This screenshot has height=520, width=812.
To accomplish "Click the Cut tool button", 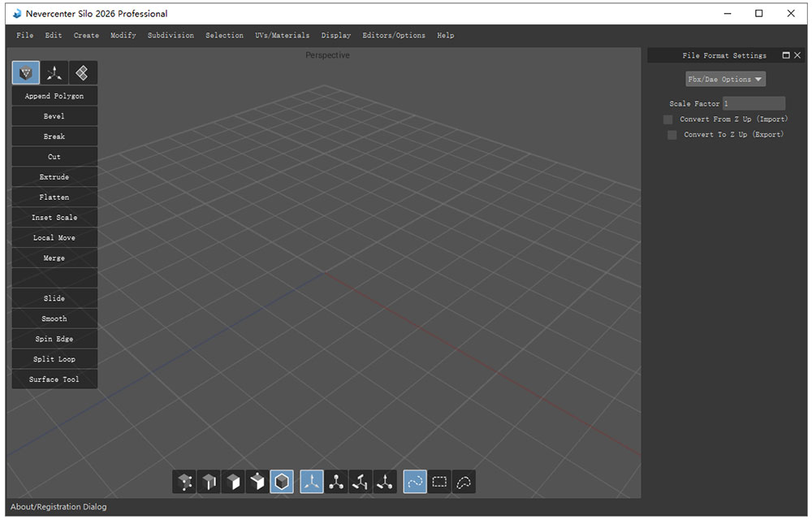I will click(54, 157).
